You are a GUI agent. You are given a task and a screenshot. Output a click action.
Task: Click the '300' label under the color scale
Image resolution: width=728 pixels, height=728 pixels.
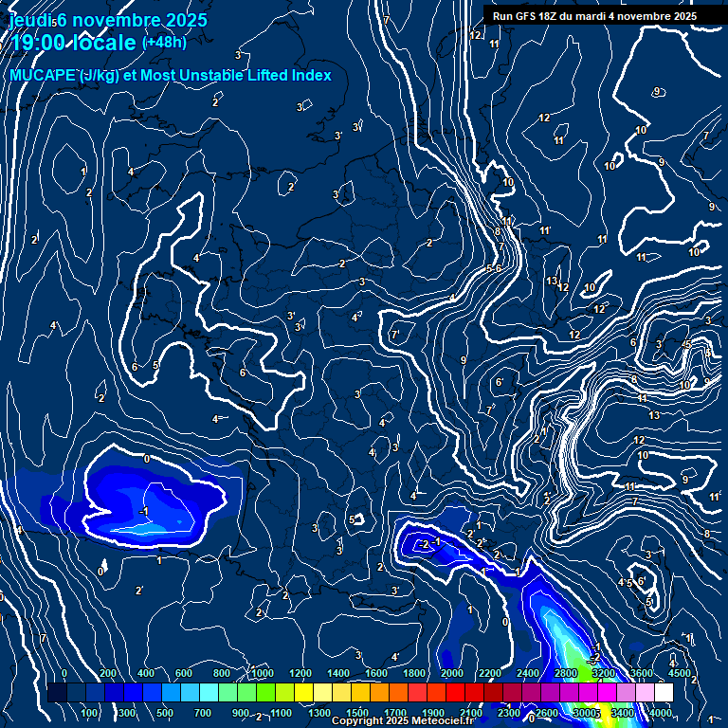(127, 713)
